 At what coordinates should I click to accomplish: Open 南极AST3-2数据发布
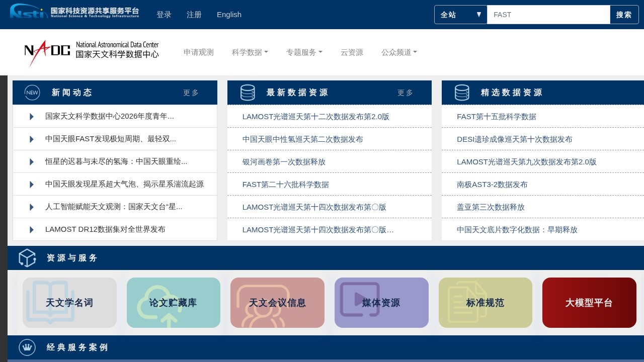pyautogui.click(x=492, y=185)
